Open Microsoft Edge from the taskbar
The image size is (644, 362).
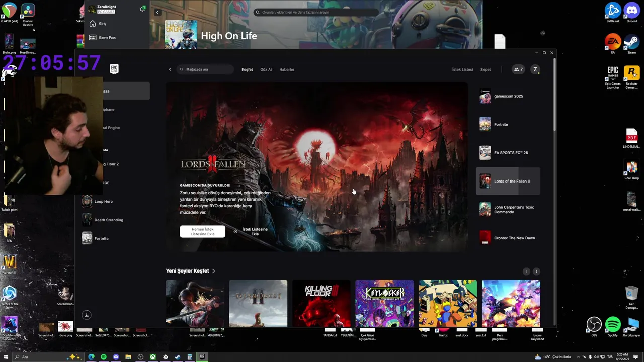coord(91,357)
